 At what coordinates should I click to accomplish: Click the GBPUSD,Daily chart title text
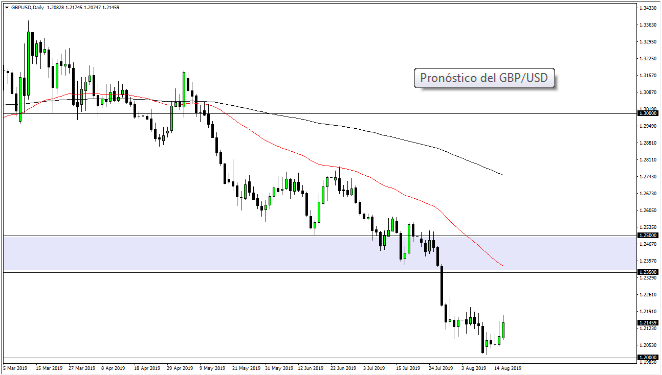point(27,7)
